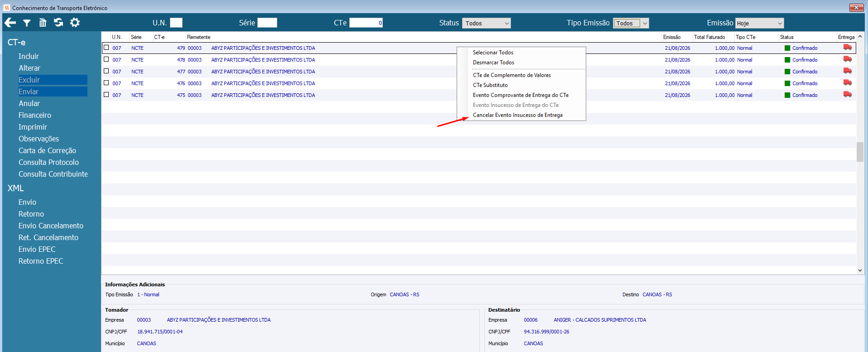Check the box for CTe 478 row

pyautogui.click(x=106, y=59)
